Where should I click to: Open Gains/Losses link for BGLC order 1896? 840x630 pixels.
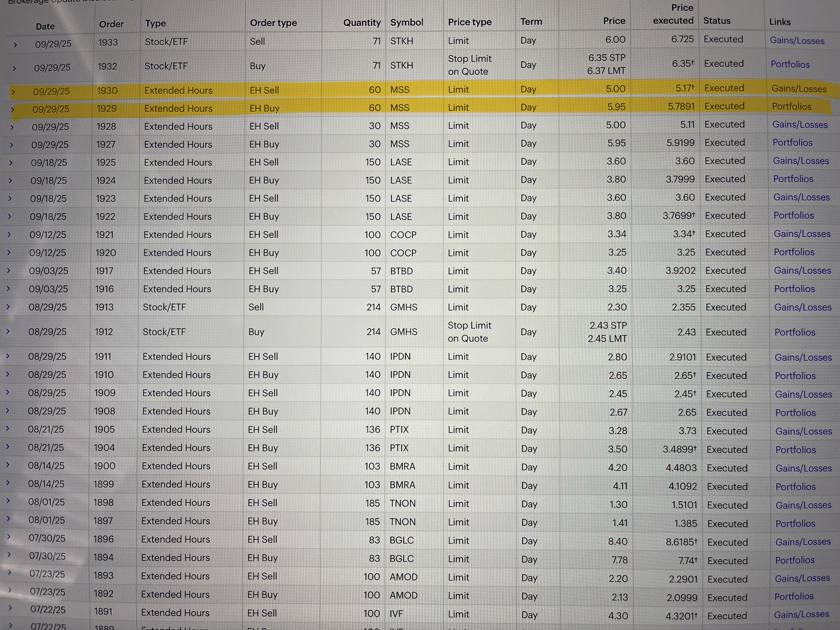803,542
